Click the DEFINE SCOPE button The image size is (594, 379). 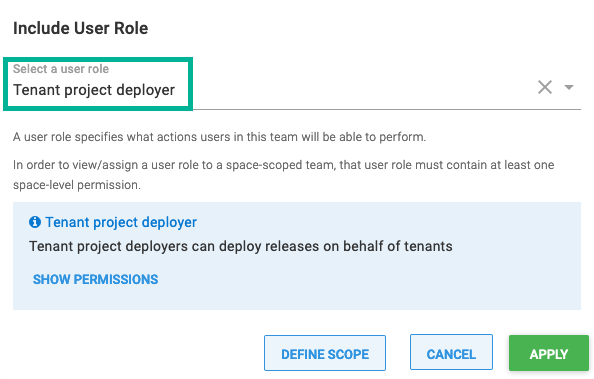[x=325, y=353]
